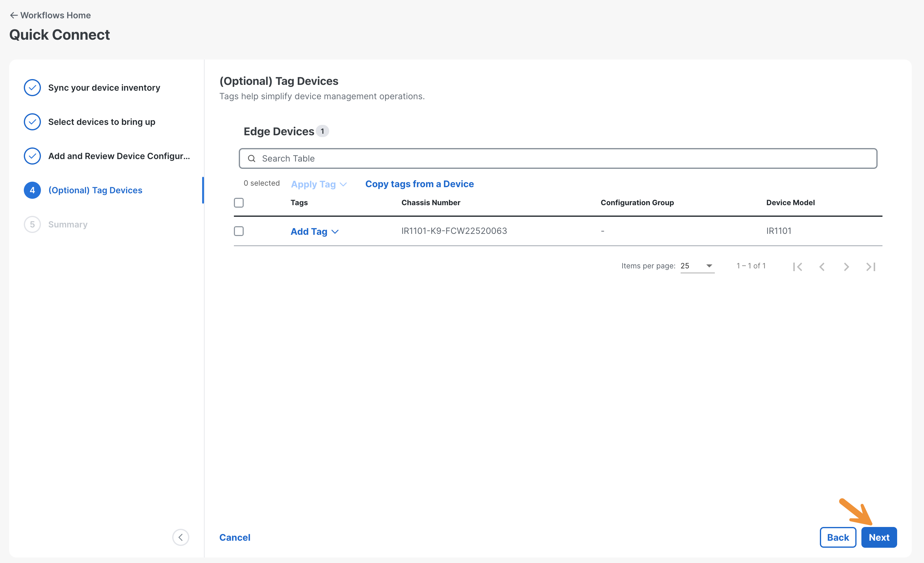Open the Add and Review Device Configuration step
The height and width of the screenshot is (563, 924).
point(119,156)
